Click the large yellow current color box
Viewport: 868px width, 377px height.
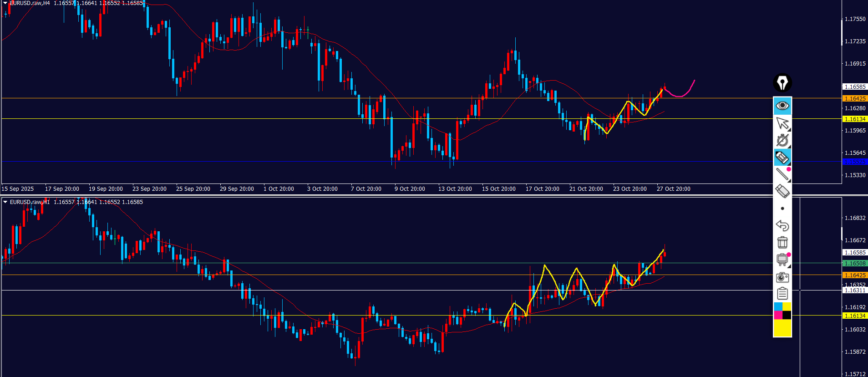click(782, 328)
